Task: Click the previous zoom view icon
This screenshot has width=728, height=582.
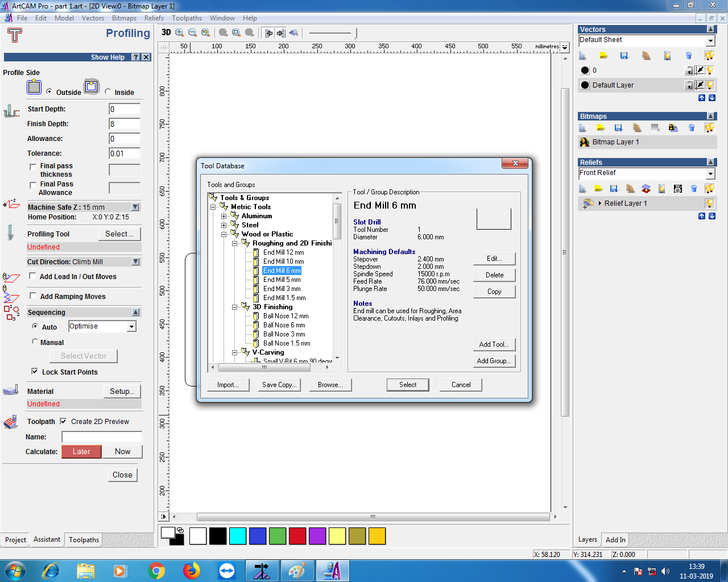Action: [x=206, y=33]
